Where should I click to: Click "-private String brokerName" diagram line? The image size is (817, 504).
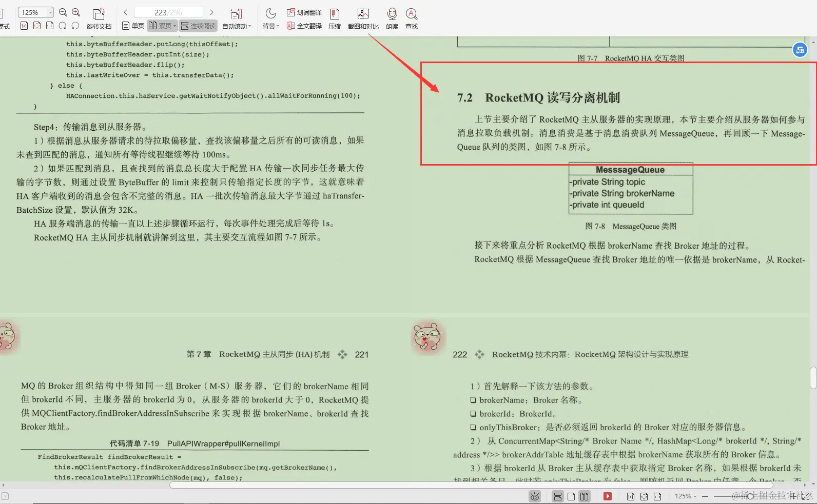(621, 193)
